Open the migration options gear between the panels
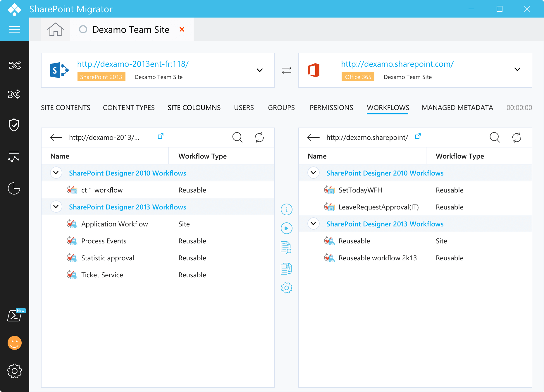The image size is (544, 392). (x=287, y=288)
